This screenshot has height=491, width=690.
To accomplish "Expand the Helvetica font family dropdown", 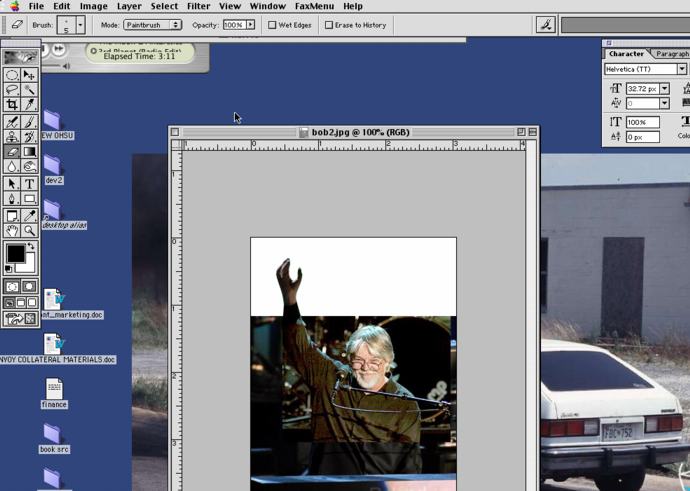I will tap(681, 70).
